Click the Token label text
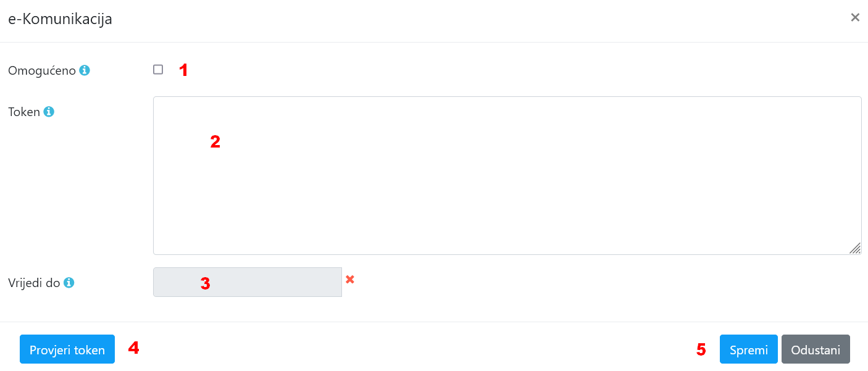 pyautogui.click(x=23, y=112)
